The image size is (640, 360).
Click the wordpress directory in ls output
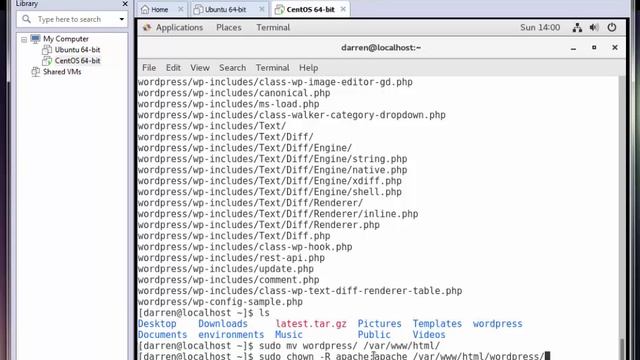(498, 324)
